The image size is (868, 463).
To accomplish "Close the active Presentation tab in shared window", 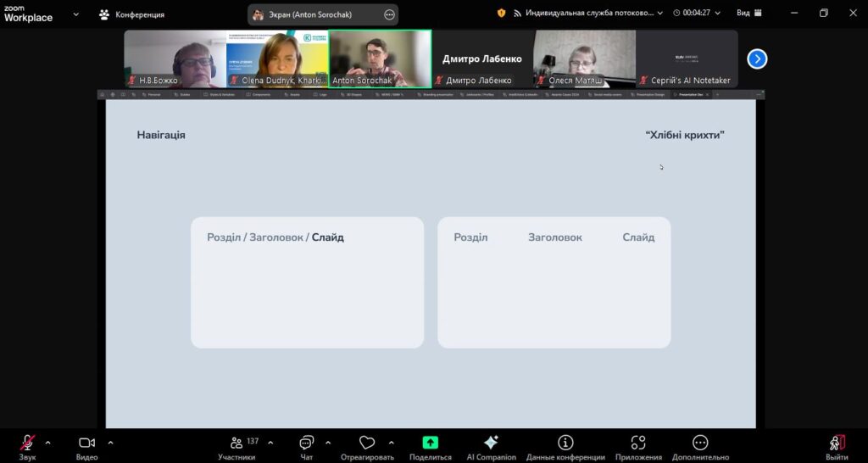I will pyautogui.click(x=707, y=95).
